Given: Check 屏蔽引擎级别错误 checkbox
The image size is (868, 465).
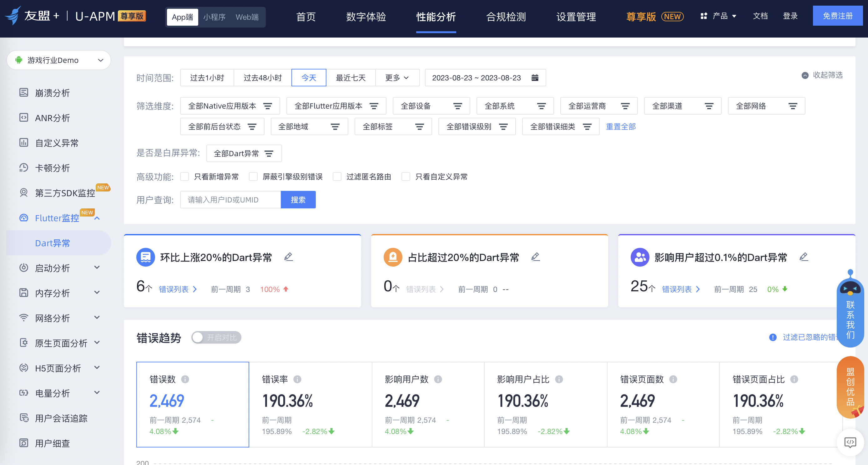Looking at the screenshot, I should click(253, 177).
